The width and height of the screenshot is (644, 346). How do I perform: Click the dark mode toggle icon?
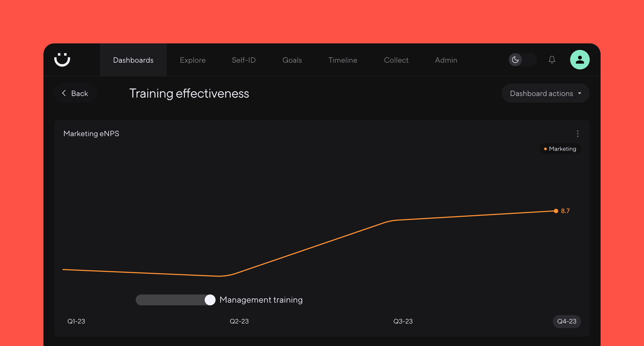[516, 60]
